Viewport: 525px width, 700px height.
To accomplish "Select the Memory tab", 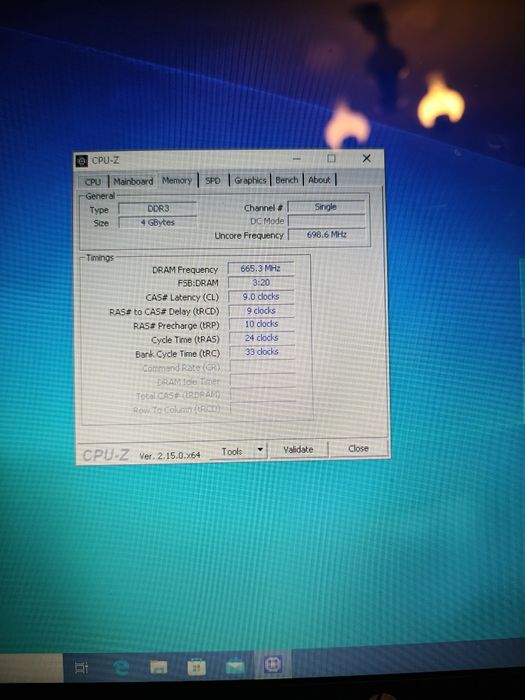I will coord(177,180).
